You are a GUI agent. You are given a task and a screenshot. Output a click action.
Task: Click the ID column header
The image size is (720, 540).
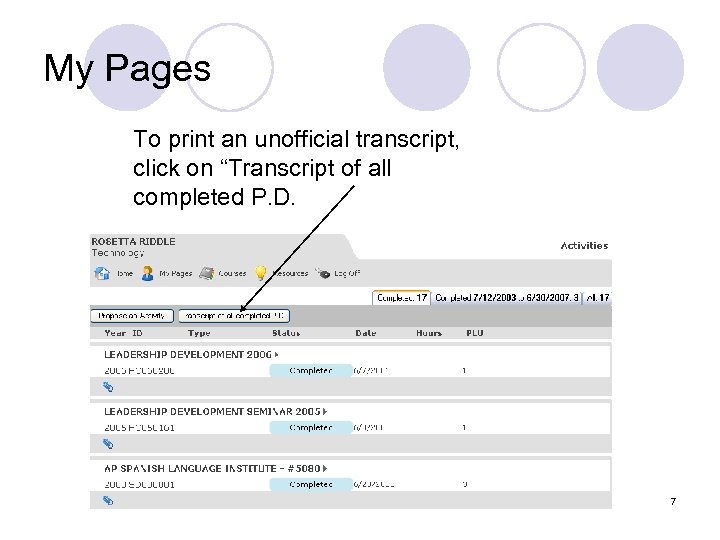[x=137, y=333]
